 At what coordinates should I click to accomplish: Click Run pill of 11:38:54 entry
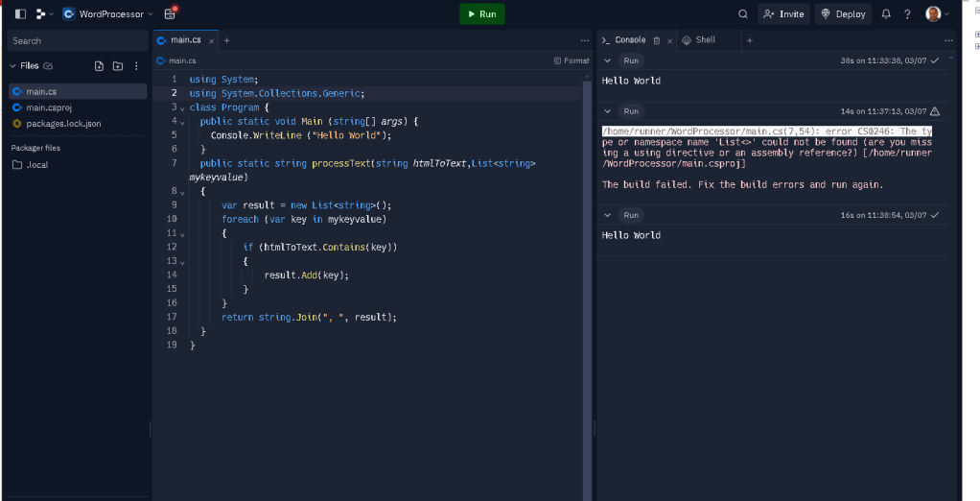click(631, 215)
